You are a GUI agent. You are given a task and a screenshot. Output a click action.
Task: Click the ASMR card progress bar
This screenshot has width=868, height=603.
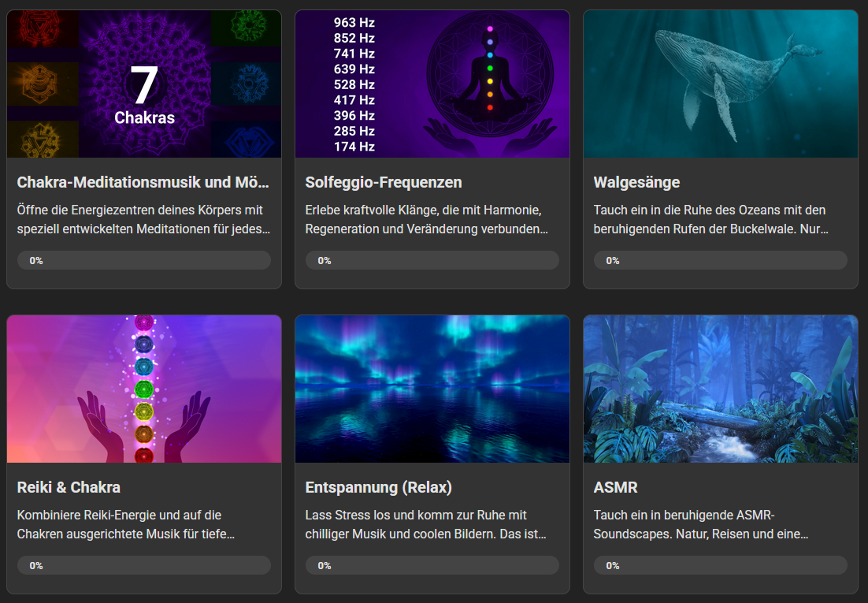(x=721, y=565)
